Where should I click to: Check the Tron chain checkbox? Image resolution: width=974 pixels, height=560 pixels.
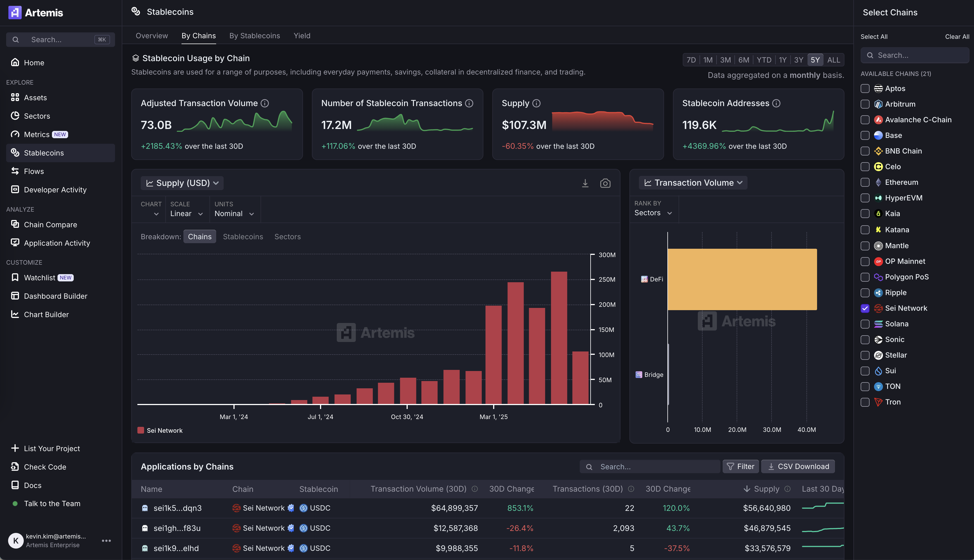point(865,402)
